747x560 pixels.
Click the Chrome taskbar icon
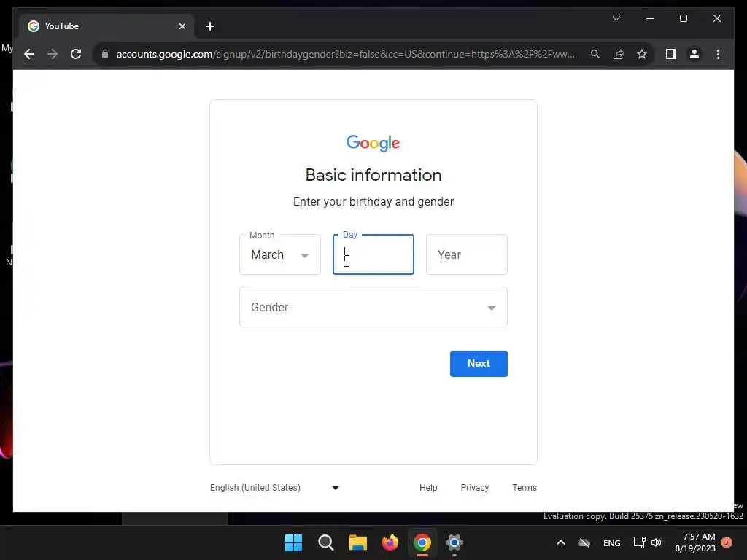(x=422, y=542)
